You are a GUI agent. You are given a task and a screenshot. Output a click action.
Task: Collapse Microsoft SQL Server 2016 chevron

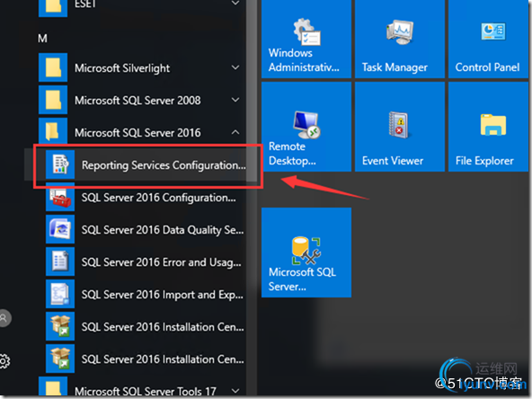[235, 132]
